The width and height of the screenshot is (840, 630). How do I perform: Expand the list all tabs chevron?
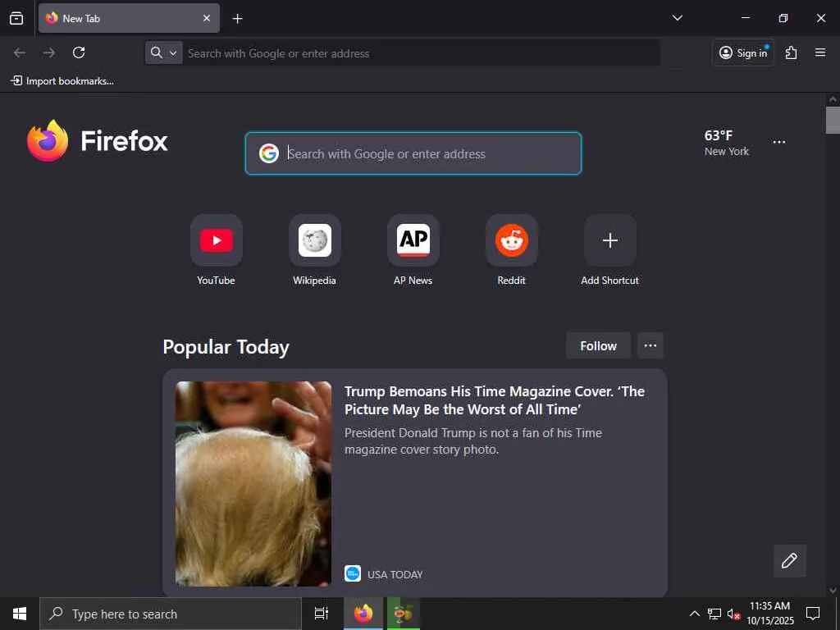pyautogui.click(x=677, y=18)
